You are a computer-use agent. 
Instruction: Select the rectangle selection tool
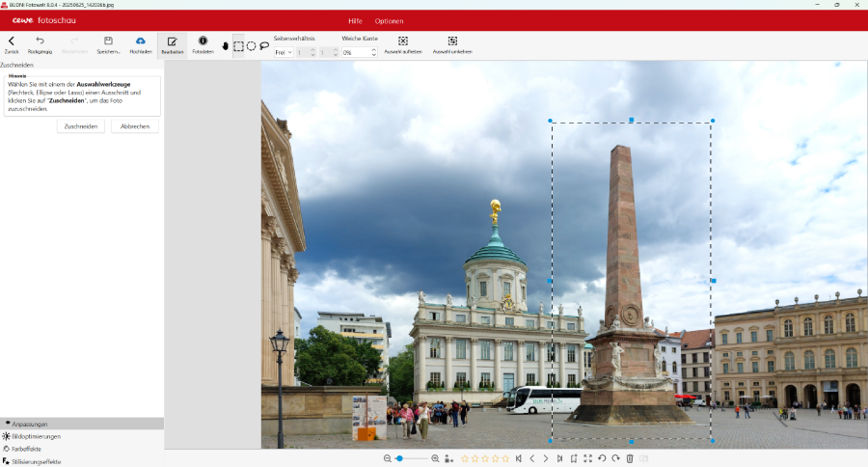[x=238, y=45]
